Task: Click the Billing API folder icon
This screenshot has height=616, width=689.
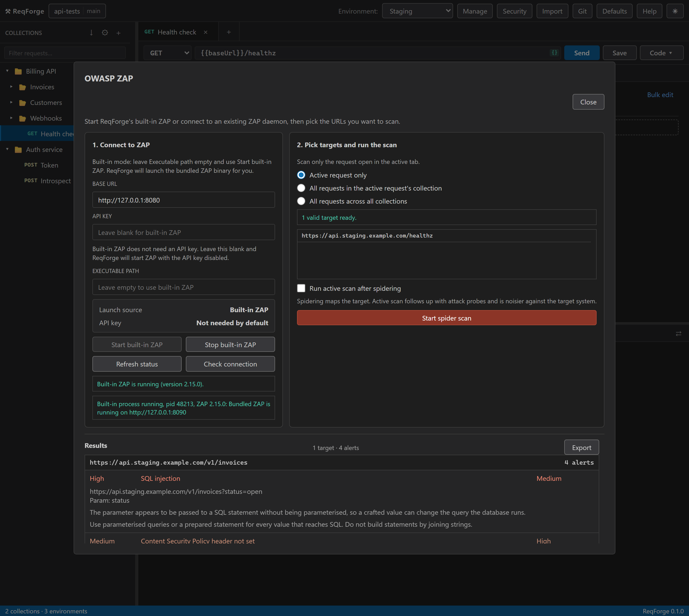Action: click(18, 72)
